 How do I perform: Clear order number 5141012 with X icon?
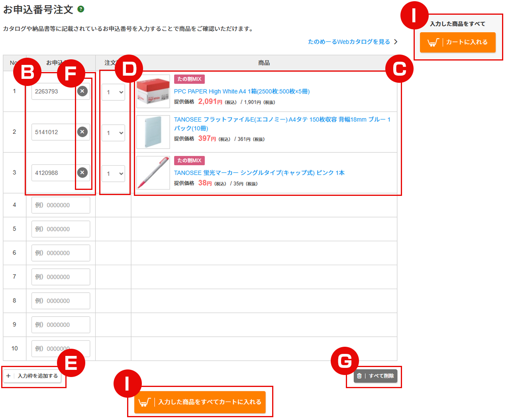click(x=82, y=132)
